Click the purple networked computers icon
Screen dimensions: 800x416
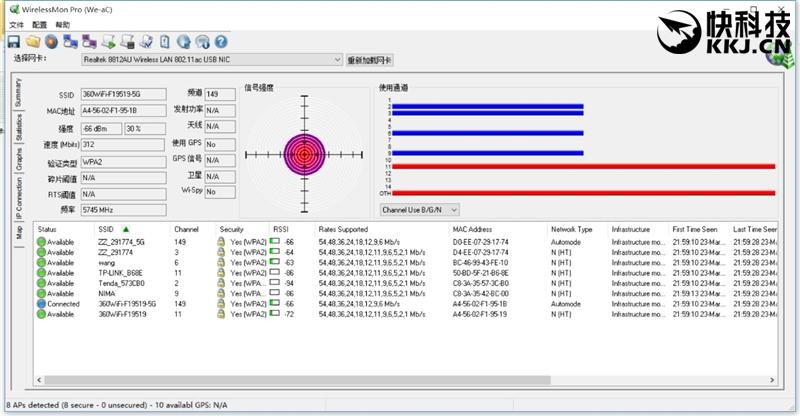tap(89, 42)
